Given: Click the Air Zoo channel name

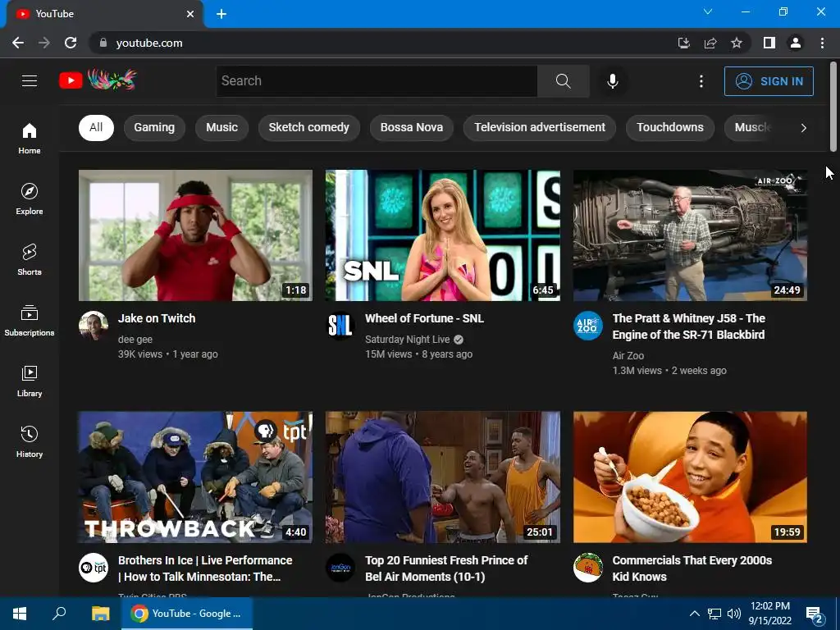Looking at the screenshot, I should [x=628, y=355].
